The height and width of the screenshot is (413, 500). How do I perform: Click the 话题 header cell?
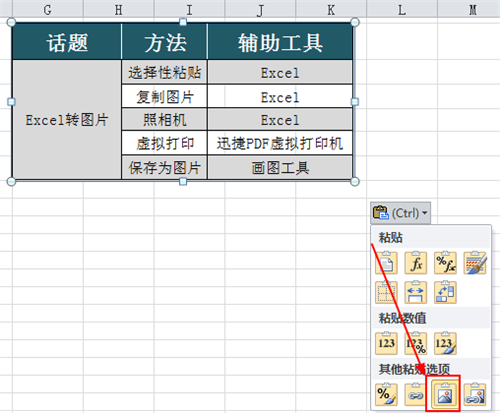(x=67, y=42)
